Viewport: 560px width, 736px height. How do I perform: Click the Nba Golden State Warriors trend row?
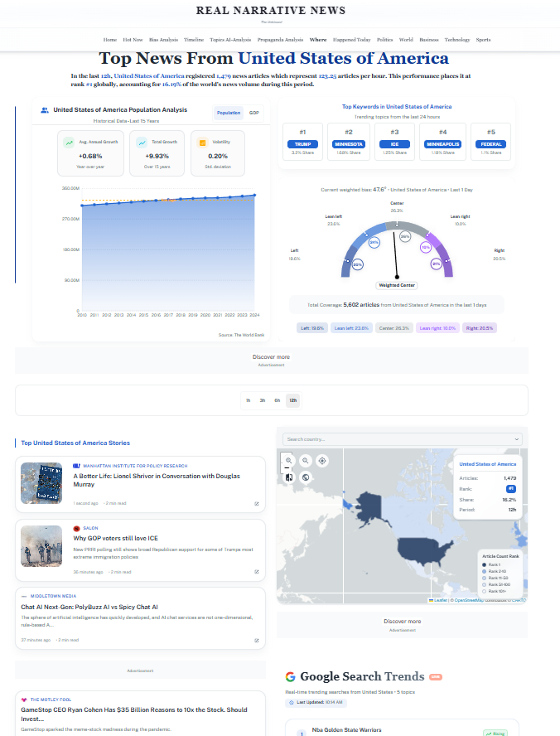[x=402, y=729]
